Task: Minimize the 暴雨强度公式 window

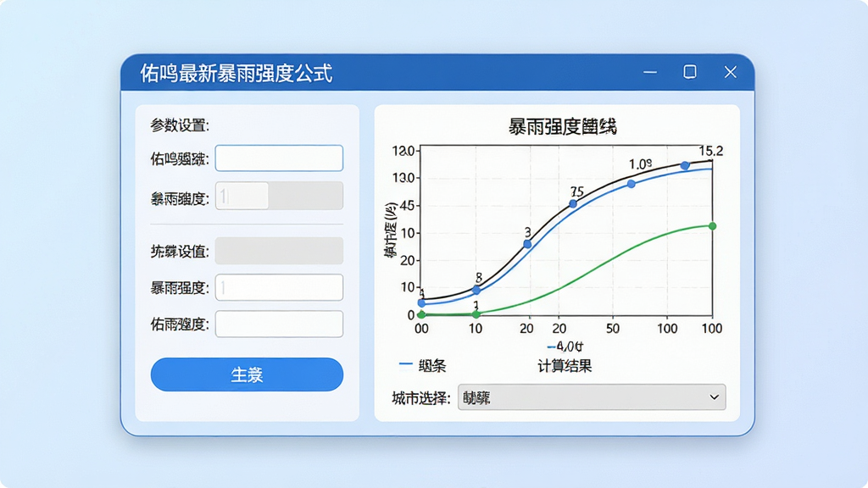Action: pos(650,72)
